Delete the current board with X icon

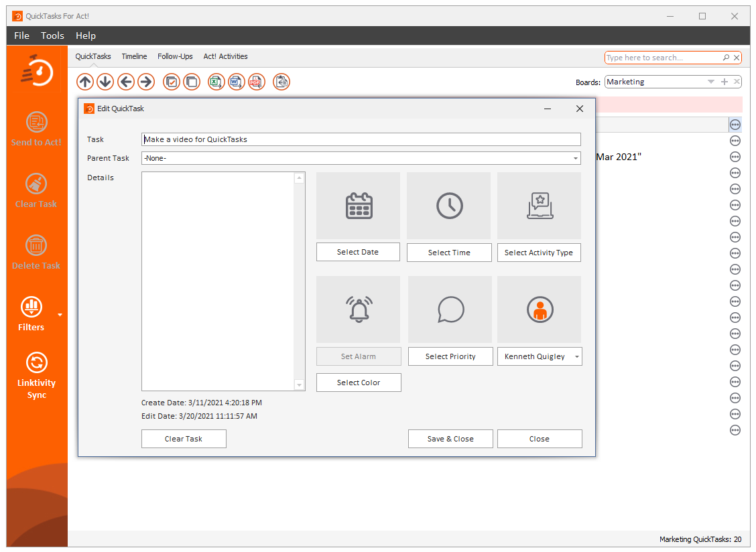tap(737, 82)
